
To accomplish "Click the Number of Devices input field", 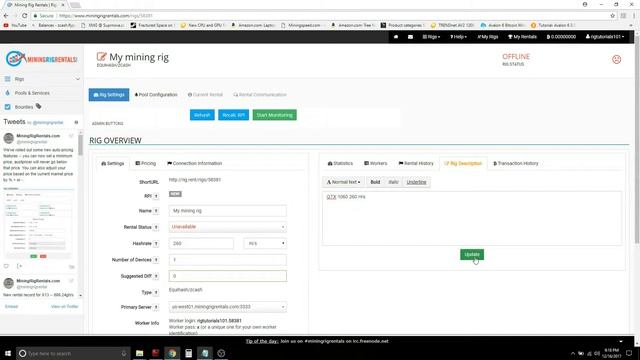I will click(228, 260).
